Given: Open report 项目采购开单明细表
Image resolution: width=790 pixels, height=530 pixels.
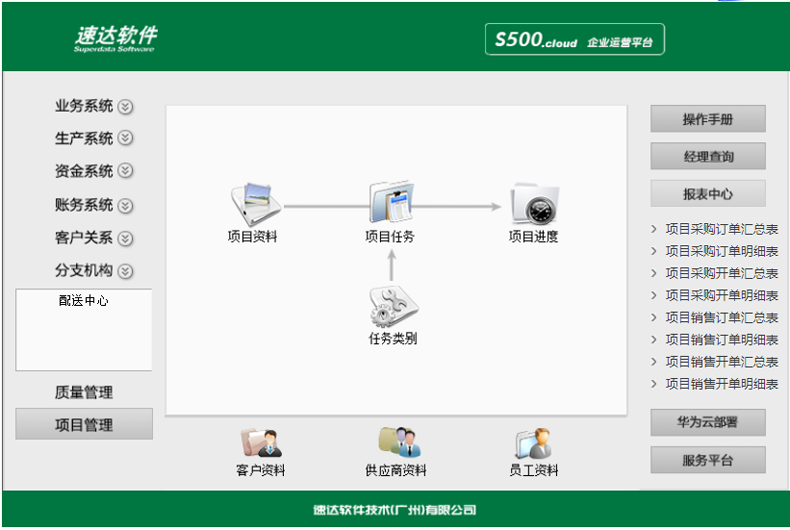Looking at the screenshot, I should click(721, 295).
